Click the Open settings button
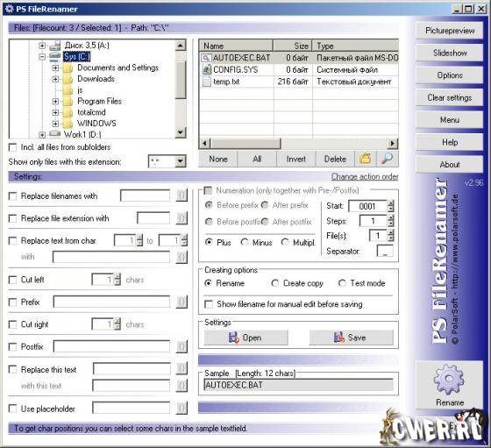 point(245,338)
